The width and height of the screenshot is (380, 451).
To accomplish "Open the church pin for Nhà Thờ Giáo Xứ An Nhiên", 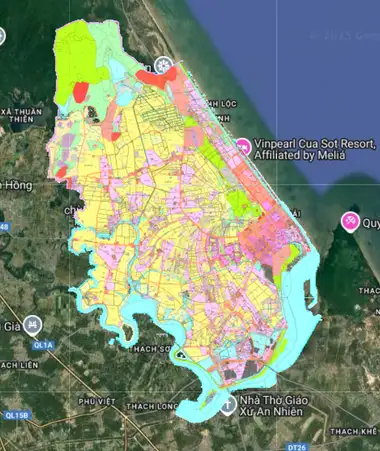I will pyautogui.click(x=228, y=405).
